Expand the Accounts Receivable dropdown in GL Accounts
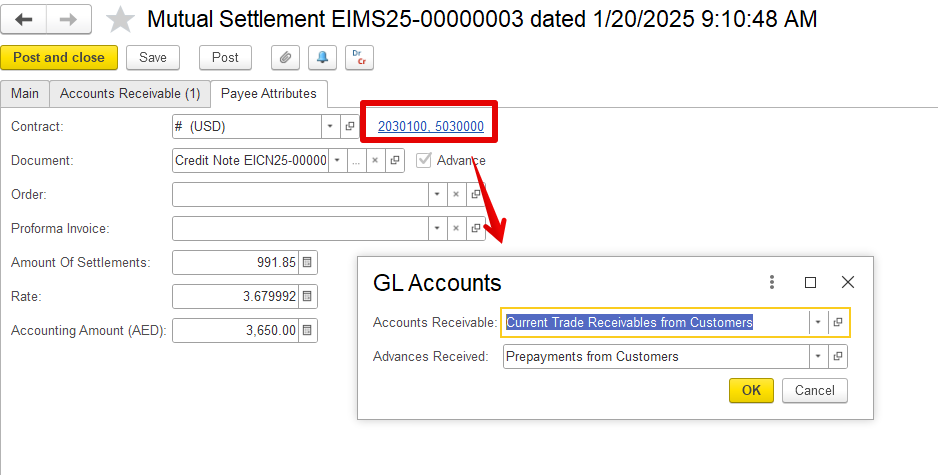 [818, 322]
